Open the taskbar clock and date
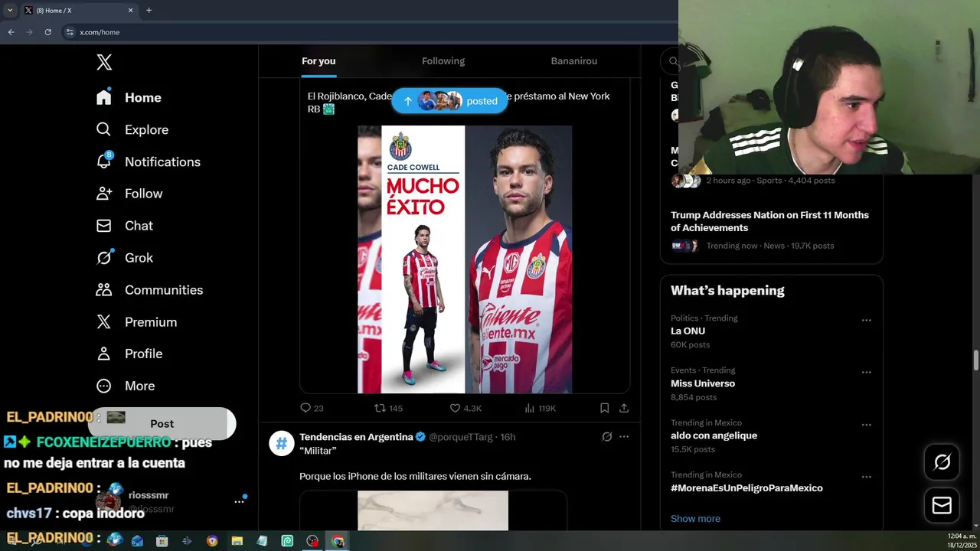Screen dimensions: 980x551 (x=962, y=540)
